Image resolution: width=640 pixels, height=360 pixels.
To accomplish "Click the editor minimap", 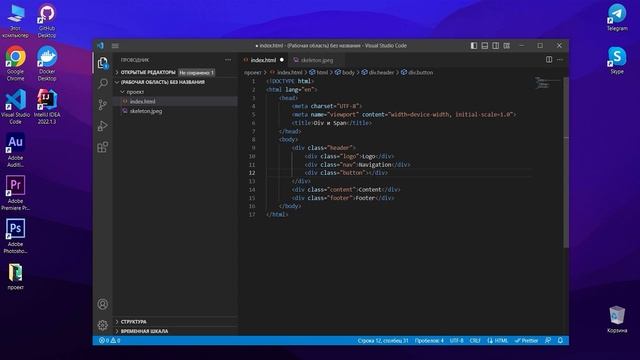I will point(547,83).
